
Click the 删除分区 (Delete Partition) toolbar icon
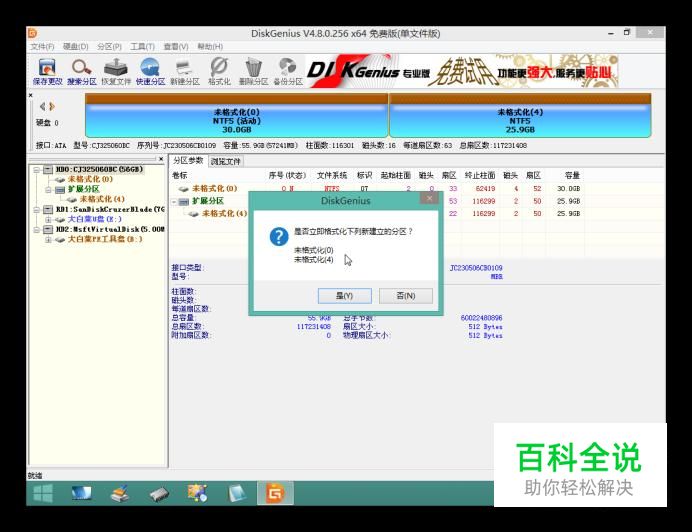coord(253,71)
